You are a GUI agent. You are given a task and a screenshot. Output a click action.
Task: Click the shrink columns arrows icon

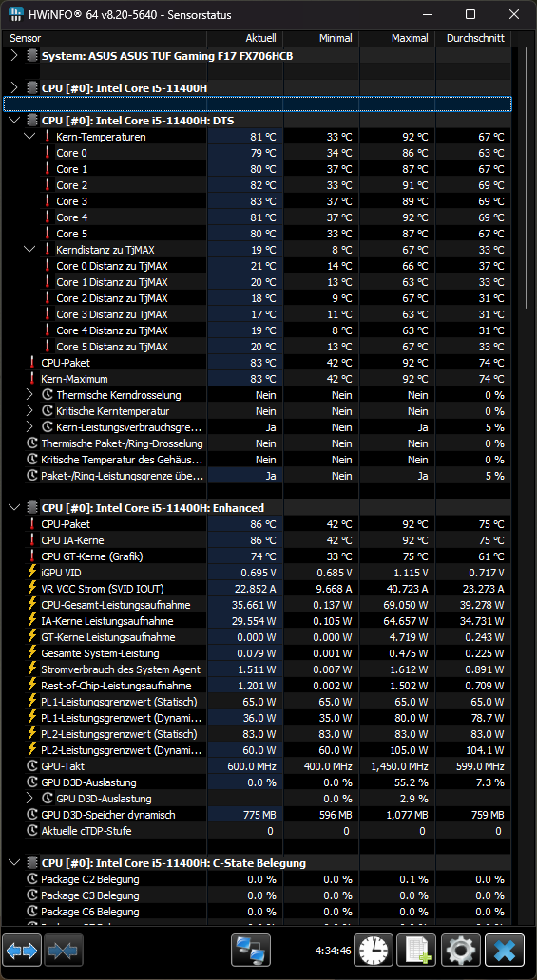[x=64, y=951]
